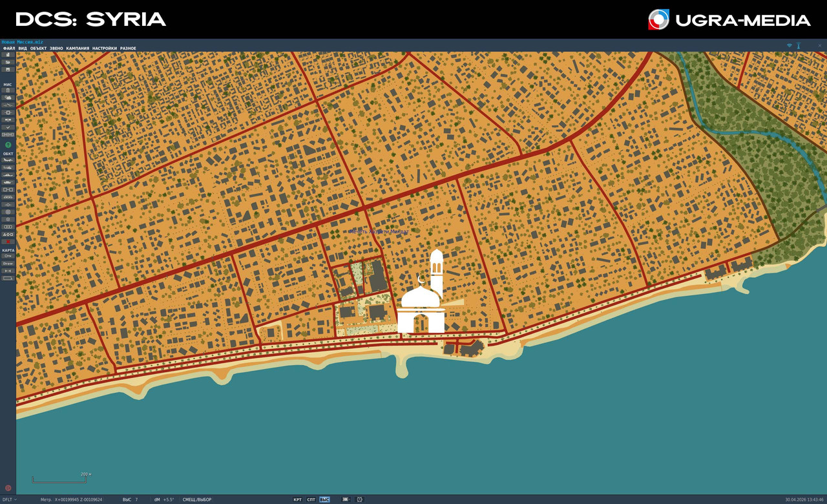
Task: Open the ЗВЕНО menu
Action: (x=56, y=48)
